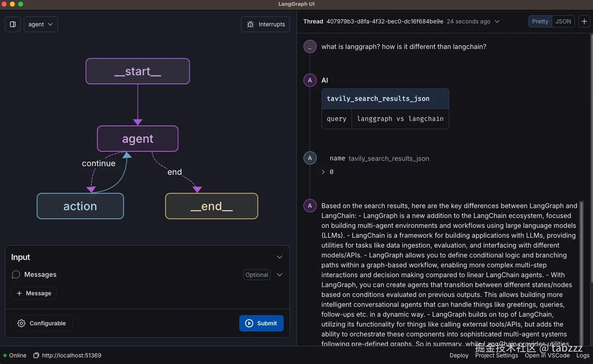Click the continue edge label
This screenshot has width=593, height=364.
pyautogui.click(x=99, y=163)
